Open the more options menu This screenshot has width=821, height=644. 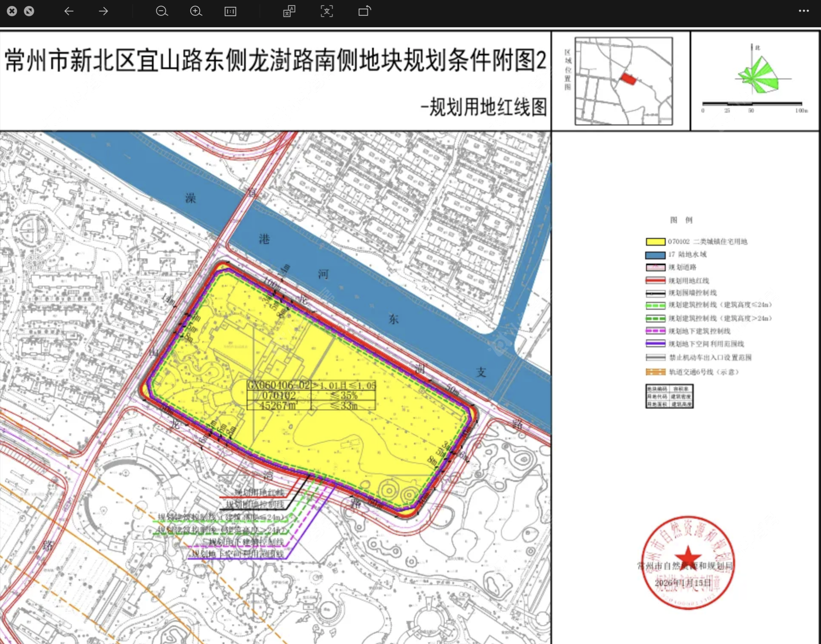(x=804, y=11)
